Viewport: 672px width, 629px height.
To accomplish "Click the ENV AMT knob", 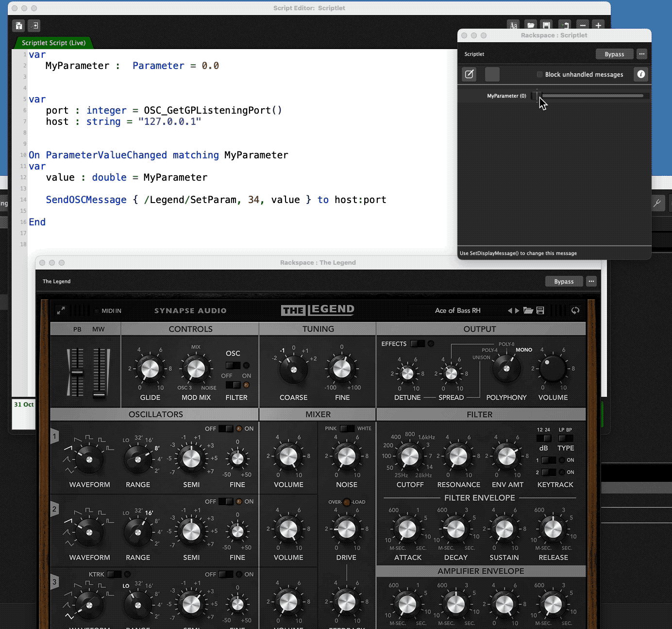I will 507,457.
